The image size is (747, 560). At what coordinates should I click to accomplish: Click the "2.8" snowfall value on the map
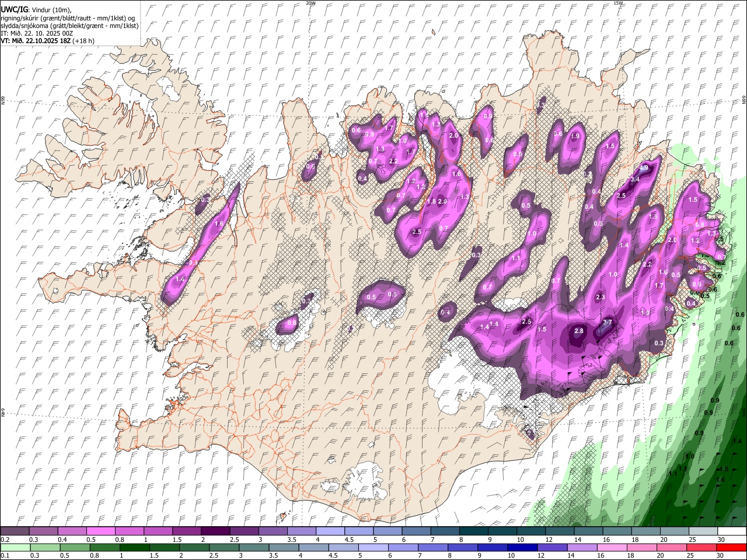(x=579, y=331)
